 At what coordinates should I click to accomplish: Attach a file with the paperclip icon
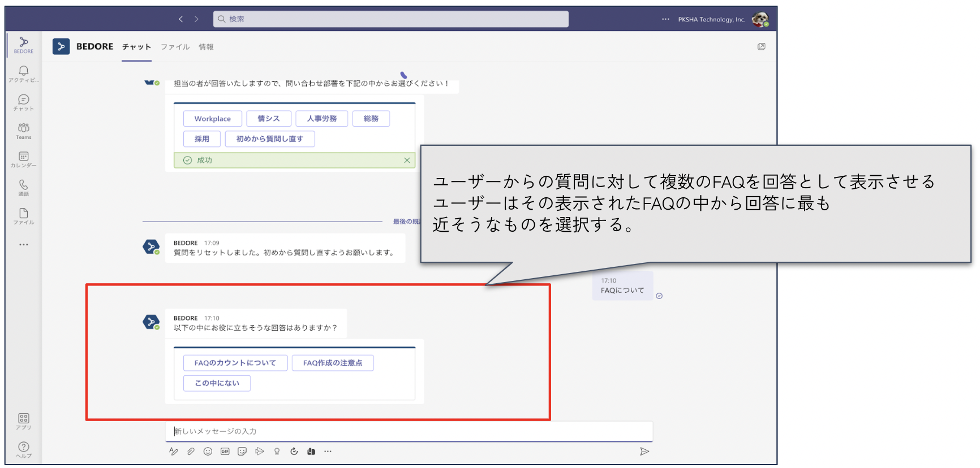click(x=191, y=451)
